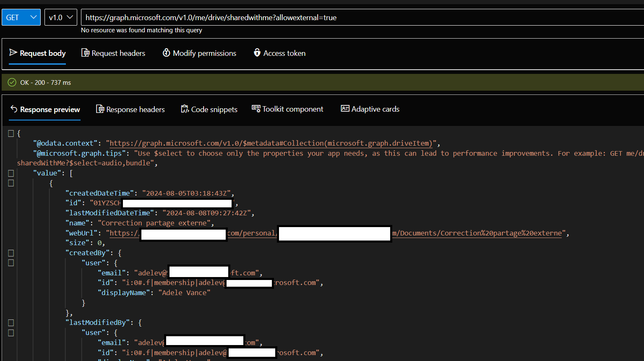Open the webUrl Correction partage externe link
The width and height of the screenshot is (644, 361).
pos(336,233)
